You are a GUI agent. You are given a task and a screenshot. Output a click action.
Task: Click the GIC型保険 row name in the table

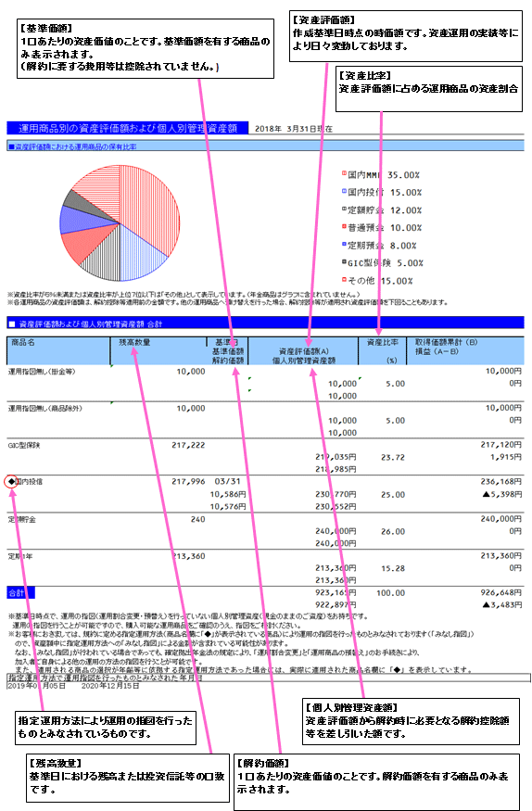coord(24,445)
